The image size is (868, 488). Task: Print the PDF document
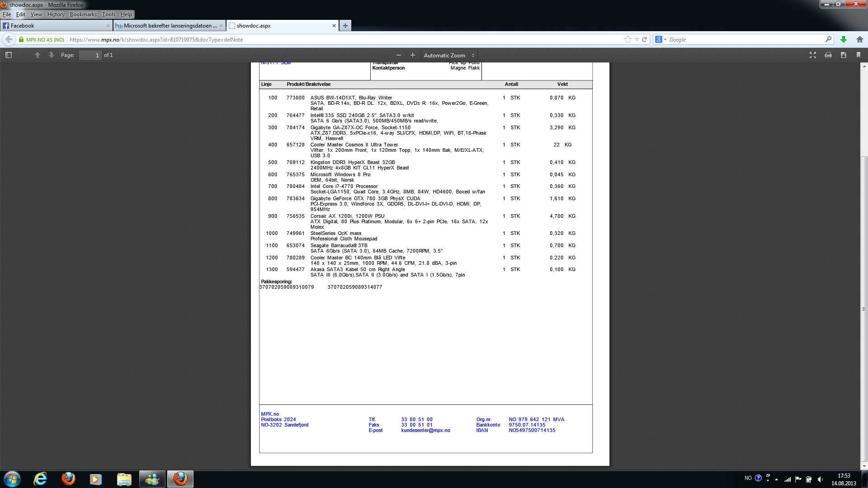tap(828, 55)
